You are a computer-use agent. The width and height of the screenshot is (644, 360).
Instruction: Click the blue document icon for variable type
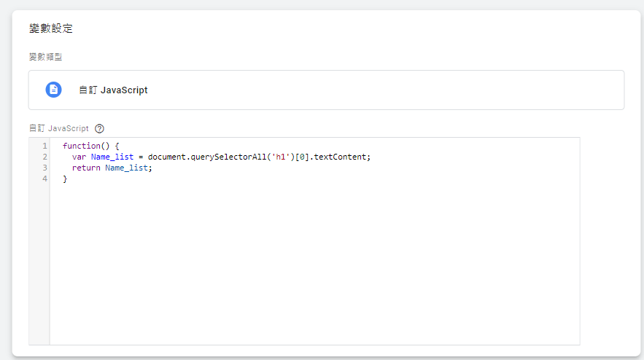(x=53, y=90)
